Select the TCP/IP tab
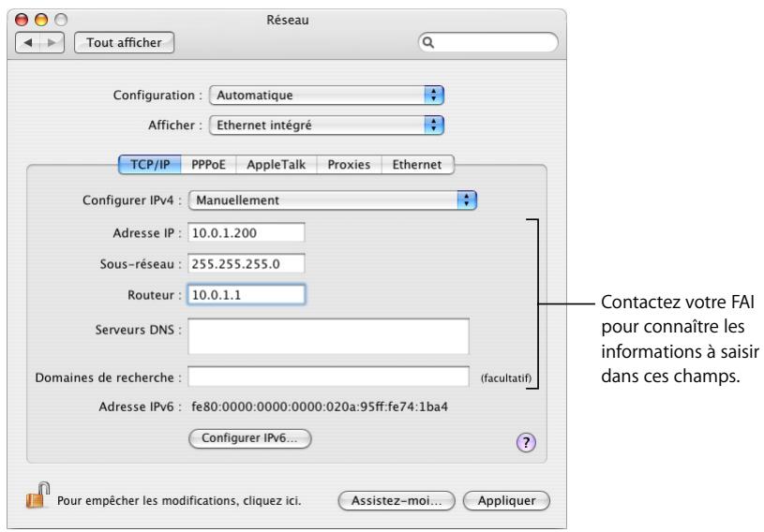This screenshot has width=764, height=532. click(x=150, y=165)
